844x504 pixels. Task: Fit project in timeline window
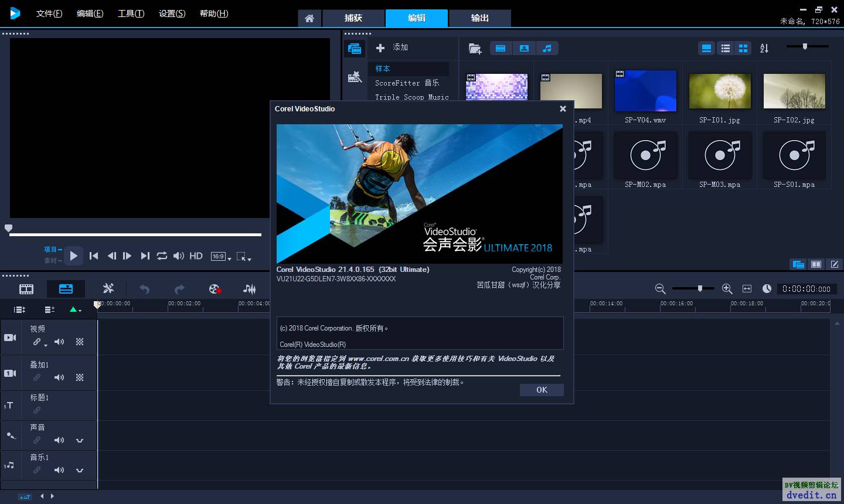tap(747, 289)
